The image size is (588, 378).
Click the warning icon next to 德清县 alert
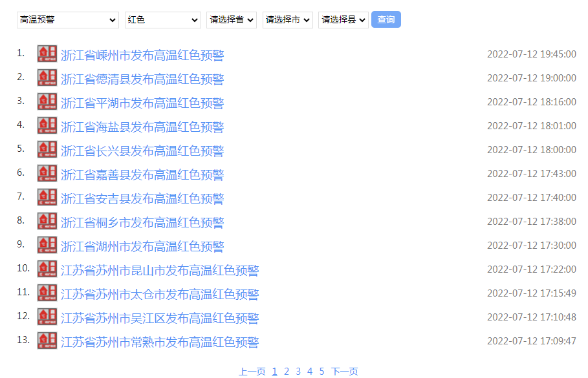pyautogui.click(x=47, y=78)
